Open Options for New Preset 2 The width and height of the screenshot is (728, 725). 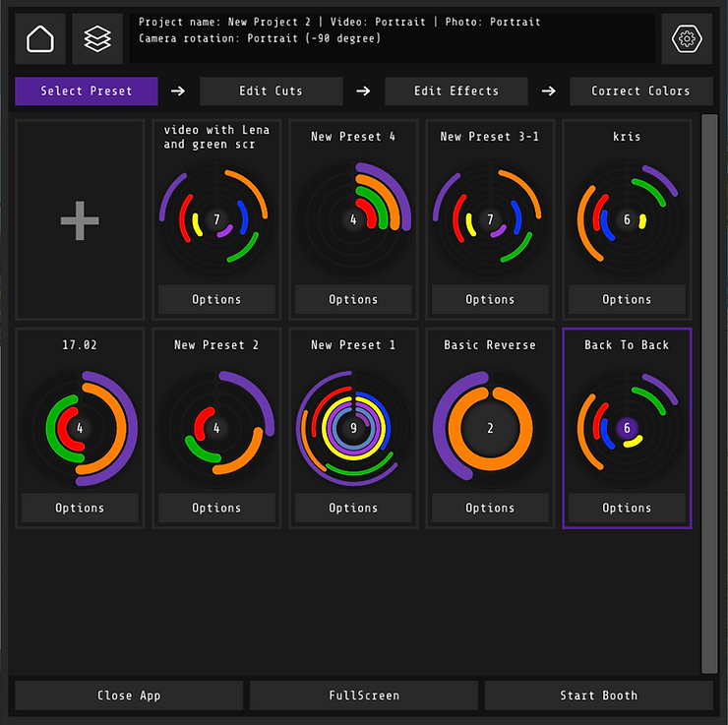[216, 508]
